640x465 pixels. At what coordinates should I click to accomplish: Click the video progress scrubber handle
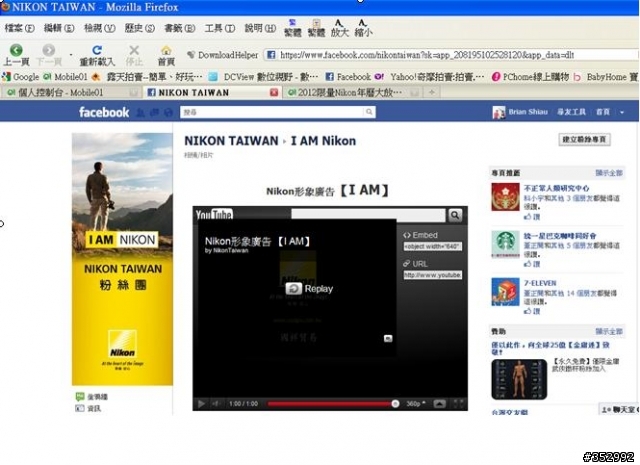395,404
